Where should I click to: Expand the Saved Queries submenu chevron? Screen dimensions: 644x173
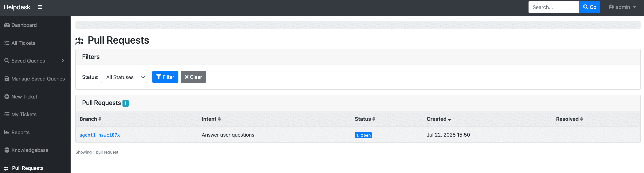point(63,60)
